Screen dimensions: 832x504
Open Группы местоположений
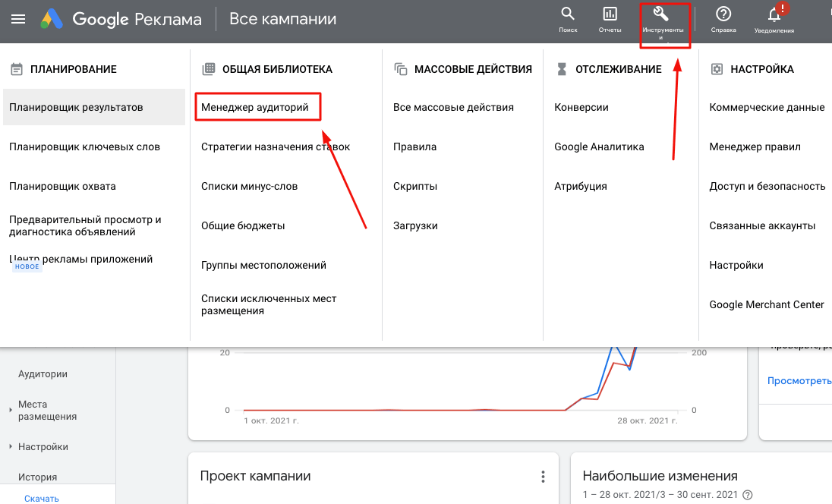tap(263, 265)
